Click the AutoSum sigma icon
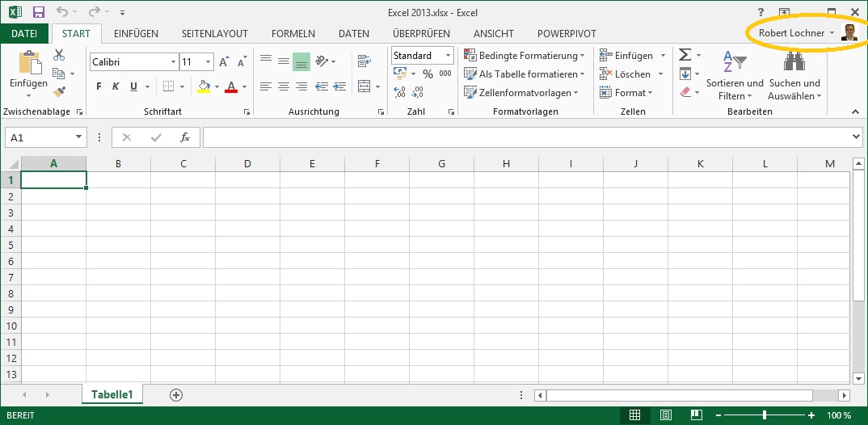The image size is (868, 425). 685,55
